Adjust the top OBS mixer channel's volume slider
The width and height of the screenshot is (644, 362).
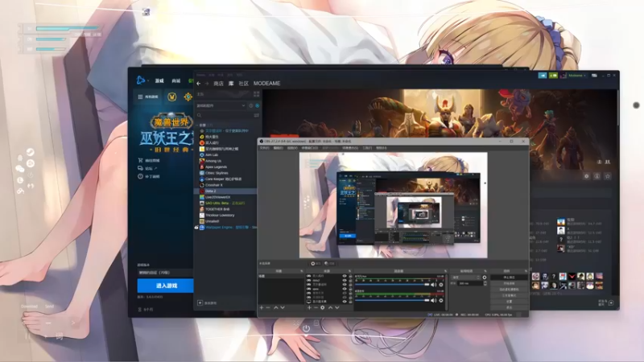[392, 285]
